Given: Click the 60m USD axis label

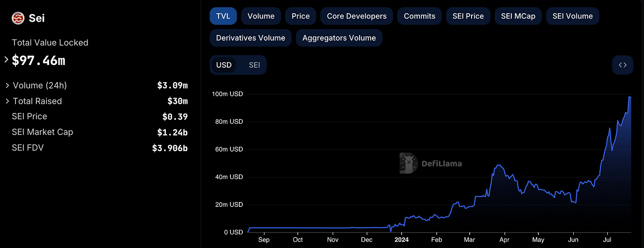Looking at the screenshot, I should point(229,149).
